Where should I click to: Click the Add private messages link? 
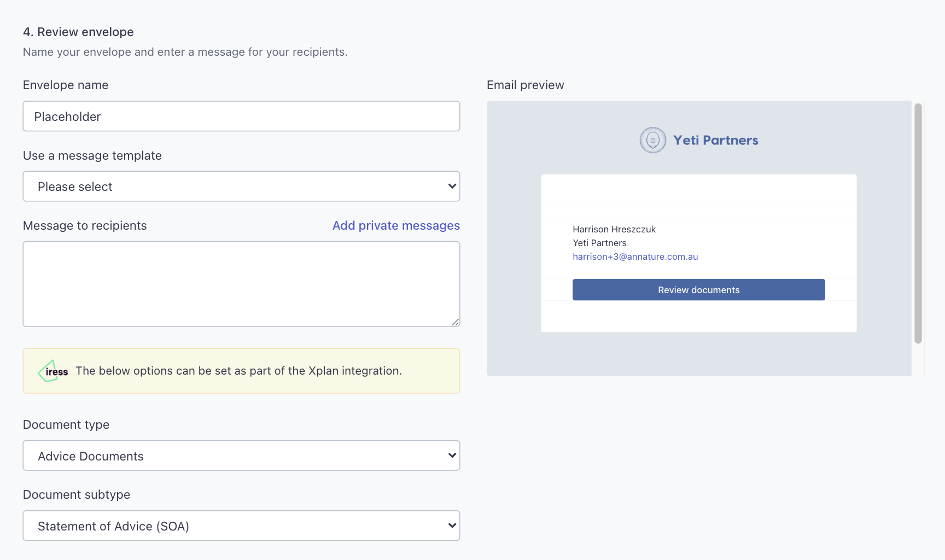(396, 225)
